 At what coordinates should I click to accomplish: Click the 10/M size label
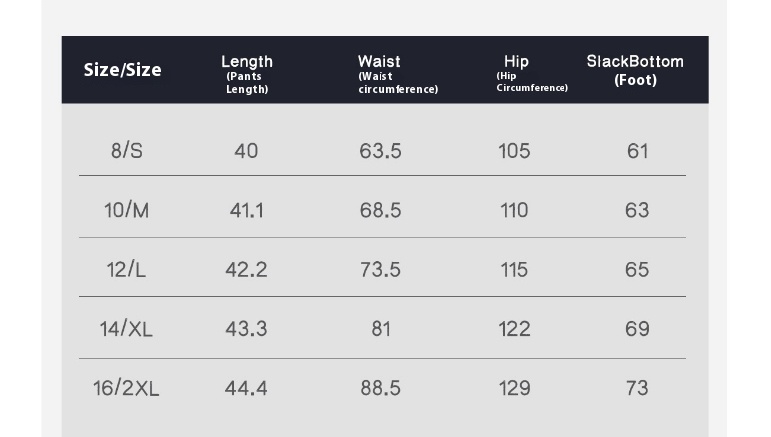tap(126, 210)
